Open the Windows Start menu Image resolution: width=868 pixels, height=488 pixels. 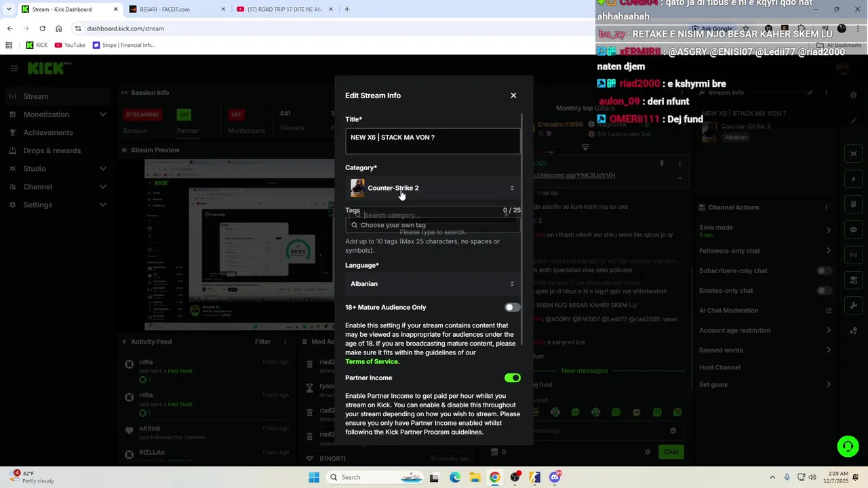pos(314,477)
